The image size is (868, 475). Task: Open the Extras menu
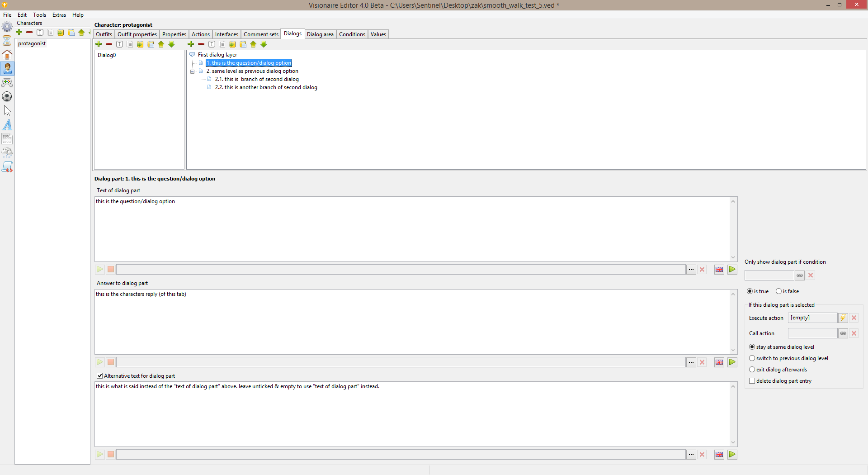(x=59, y=15)
